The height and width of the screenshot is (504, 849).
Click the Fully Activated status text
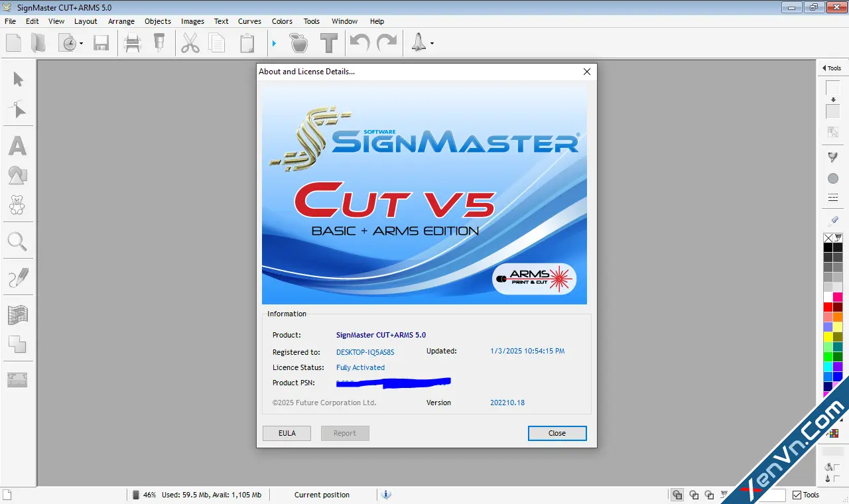pyautogui.click(x=360, y=367)
